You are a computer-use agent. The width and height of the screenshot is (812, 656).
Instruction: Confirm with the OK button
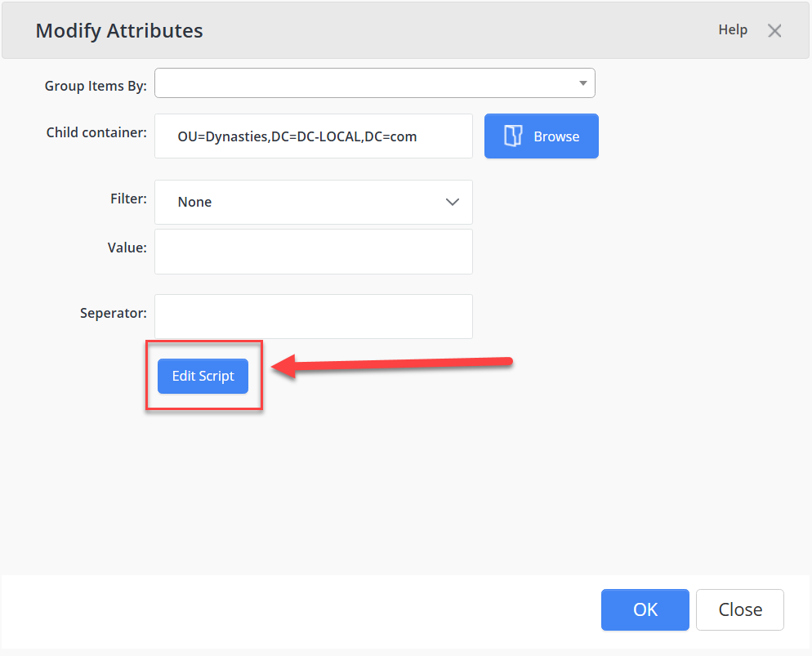coord(645,610)
